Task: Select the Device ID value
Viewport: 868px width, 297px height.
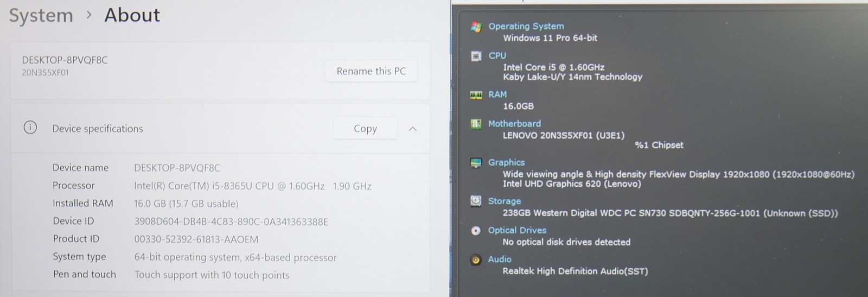Action: (231, 222)
